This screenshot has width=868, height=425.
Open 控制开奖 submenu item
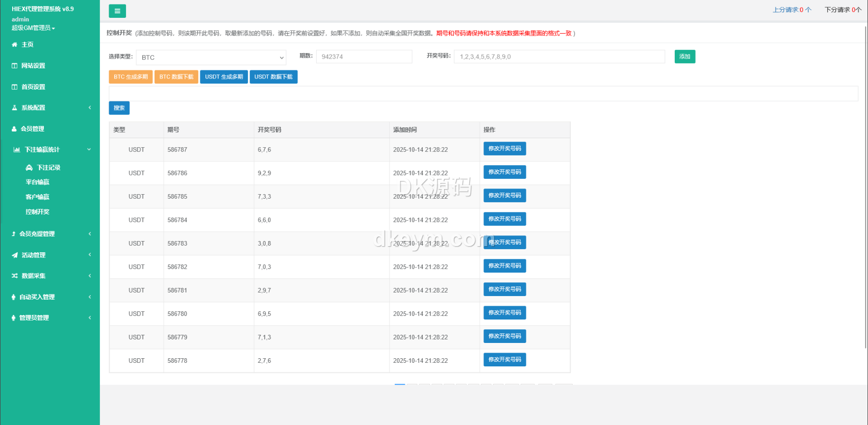38,212
